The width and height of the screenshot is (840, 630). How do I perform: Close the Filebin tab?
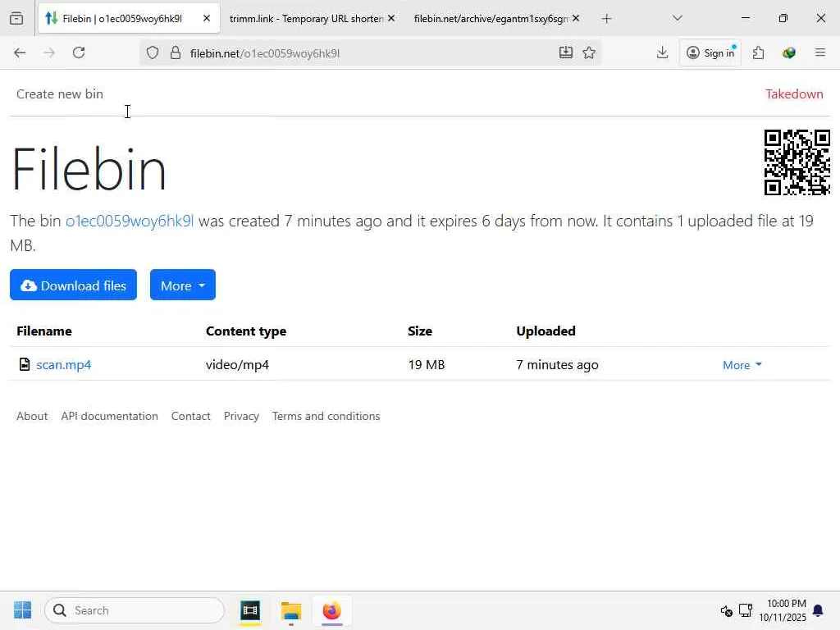(206, 18)
